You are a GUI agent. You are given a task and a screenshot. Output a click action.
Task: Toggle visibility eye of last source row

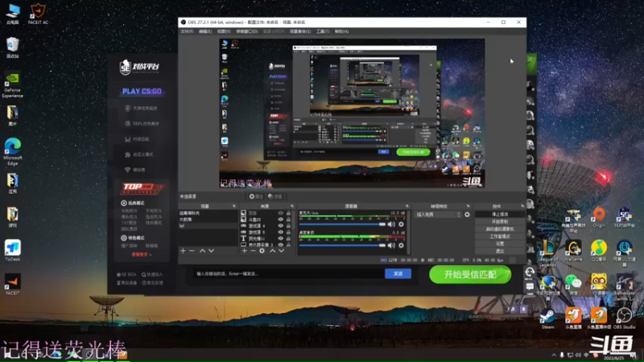[x=280, y=245]
